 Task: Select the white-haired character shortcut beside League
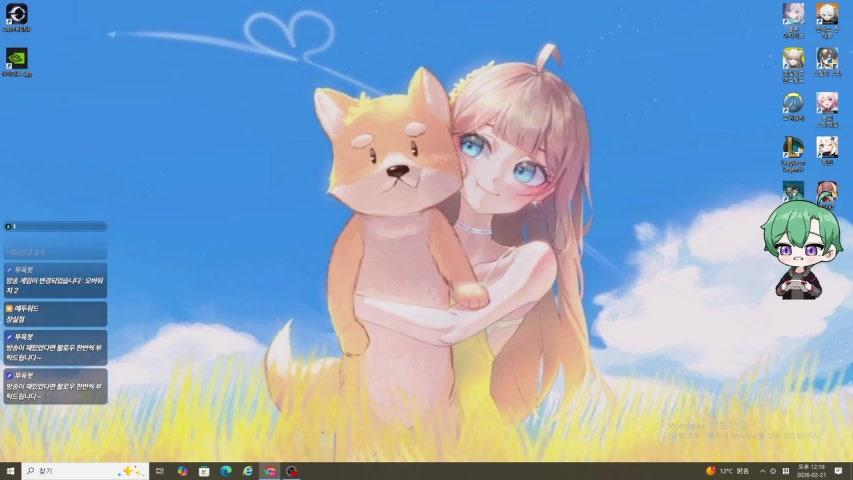[827, 151]
